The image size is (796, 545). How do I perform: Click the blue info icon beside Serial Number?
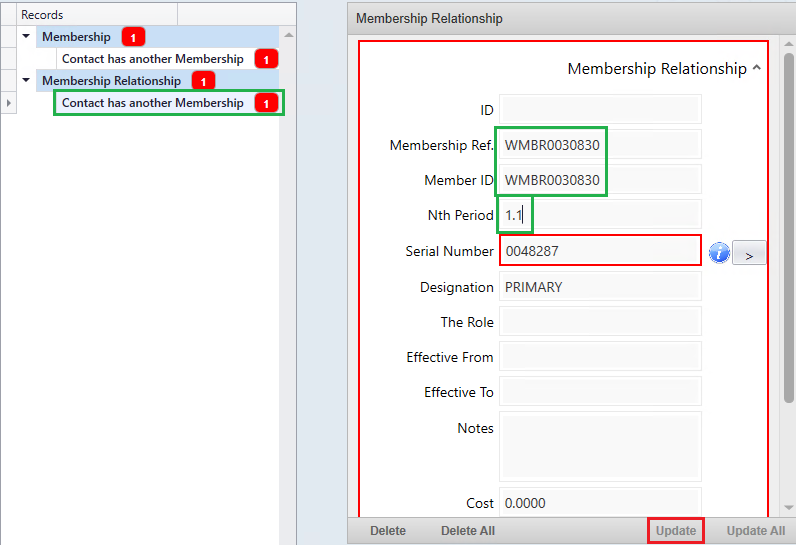(x=719, y=253)
